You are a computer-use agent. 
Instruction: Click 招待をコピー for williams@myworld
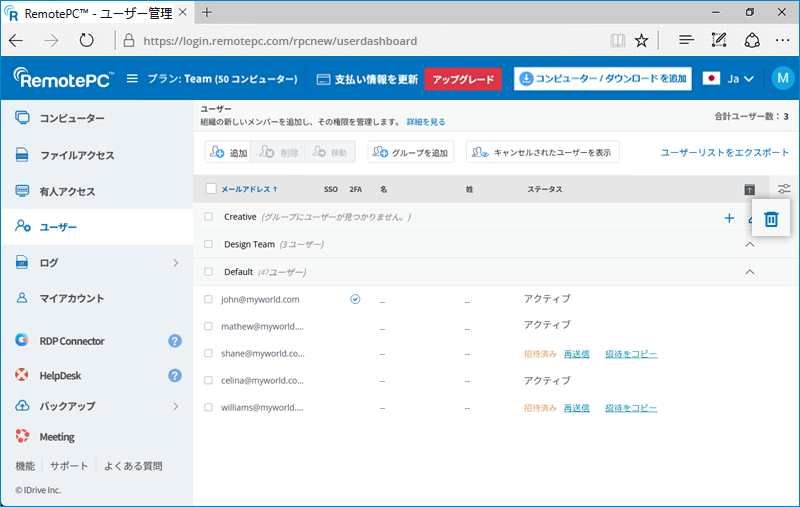pos(631,408)
